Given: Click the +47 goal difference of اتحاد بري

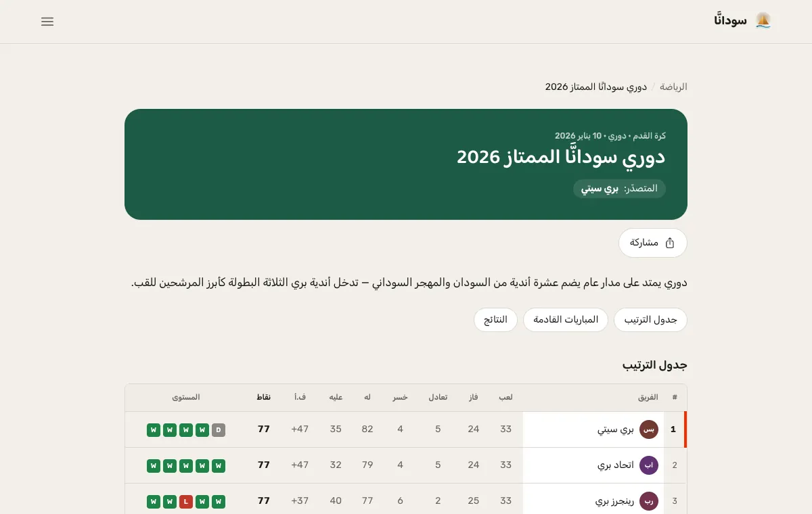Looking at the screenshot, I should 300,465.
